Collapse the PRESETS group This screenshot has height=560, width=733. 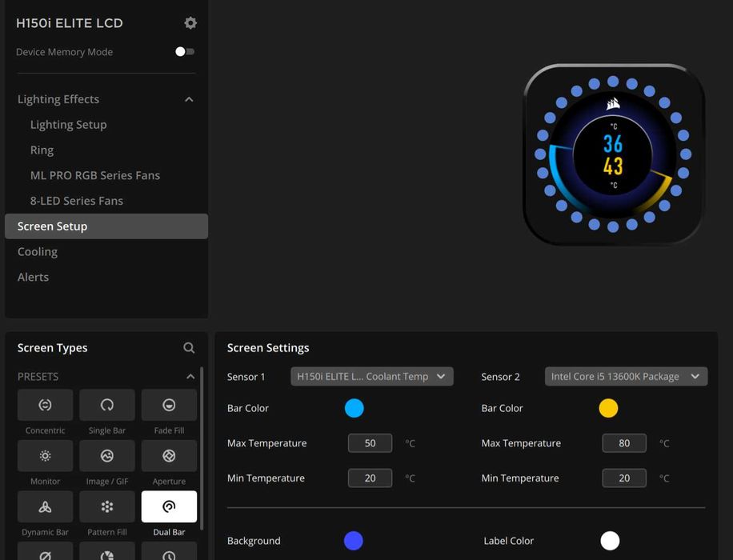[190, 377]
